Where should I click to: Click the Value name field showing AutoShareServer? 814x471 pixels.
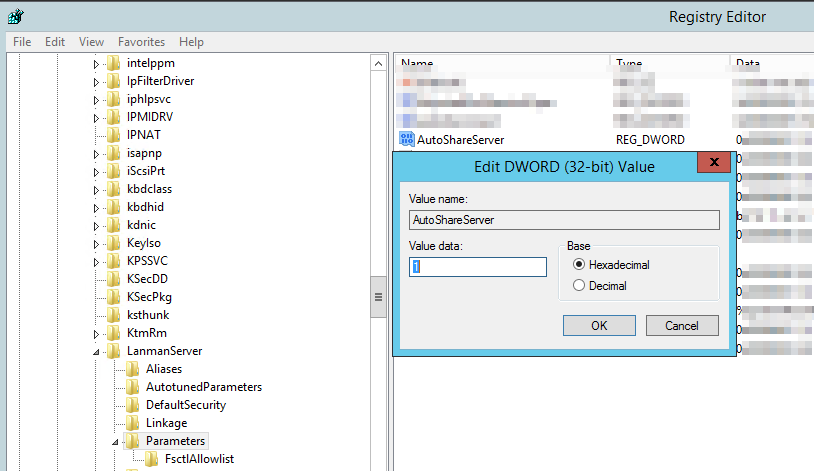pyautogui.click(x=564, y=220)
